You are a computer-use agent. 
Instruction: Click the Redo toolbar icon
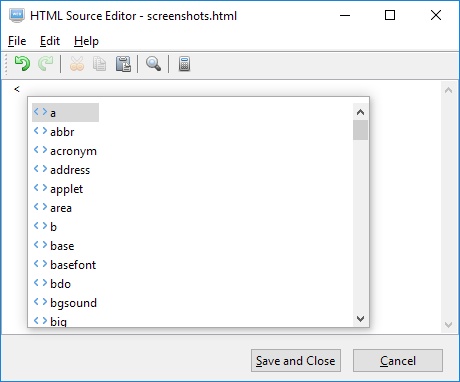(45, 64)
